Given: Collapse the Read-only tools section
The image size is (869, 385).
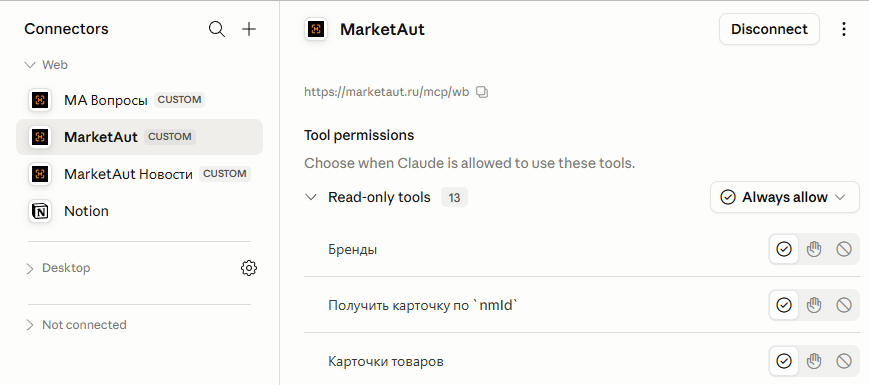Looking at the screenshot, I should coord(311,197).
